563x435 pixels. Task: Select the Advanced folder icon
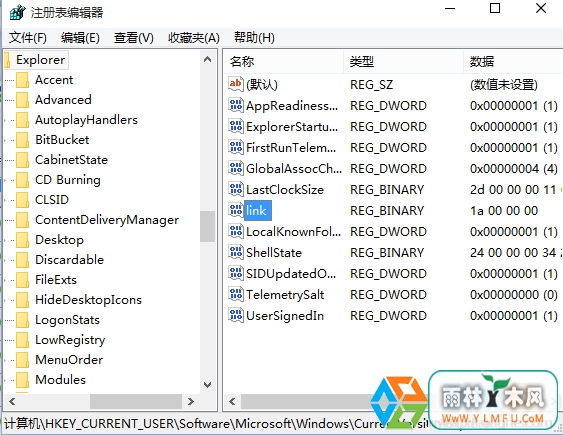point(22,100)
